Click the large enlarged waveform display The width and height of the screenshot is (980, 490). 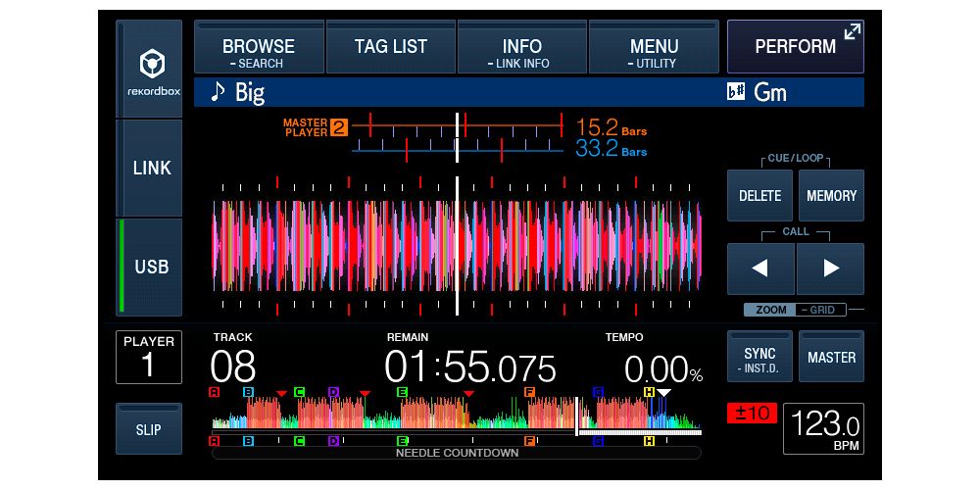click(457, 246)
